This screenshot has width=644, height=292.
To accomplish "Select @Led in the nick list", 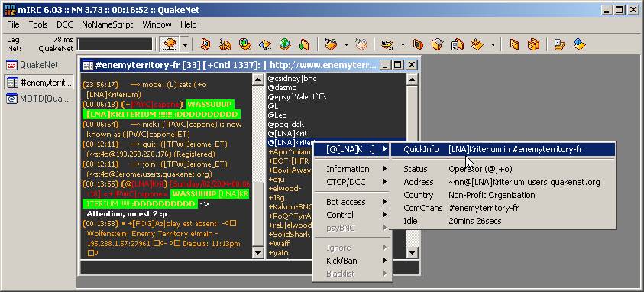I will (x=277, y=115).
